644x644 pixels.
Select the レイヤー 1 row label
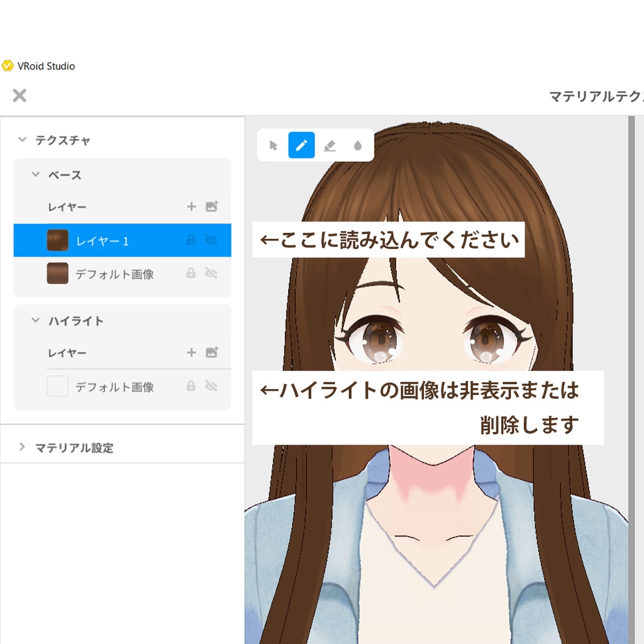click(x=103, y=241)
